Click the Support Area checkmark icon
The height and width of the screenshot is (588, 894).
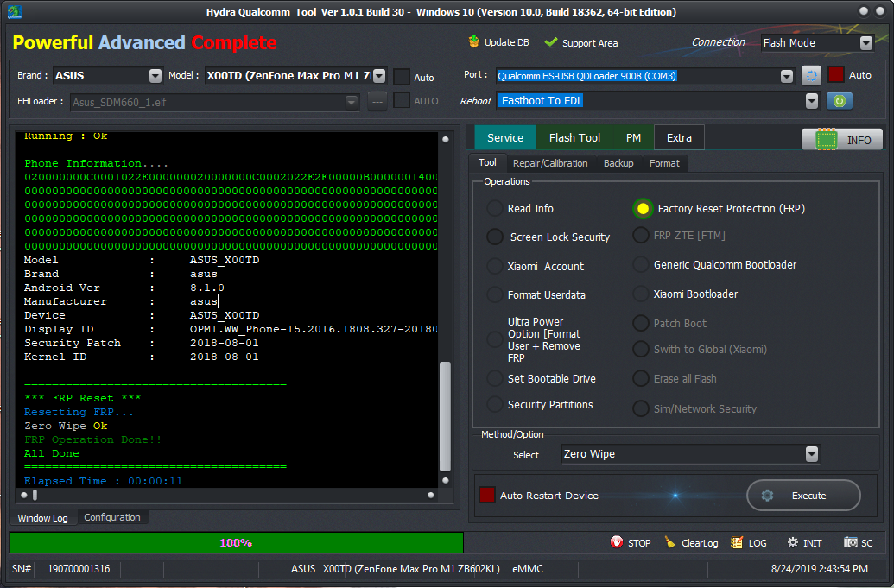coord(551,42)
